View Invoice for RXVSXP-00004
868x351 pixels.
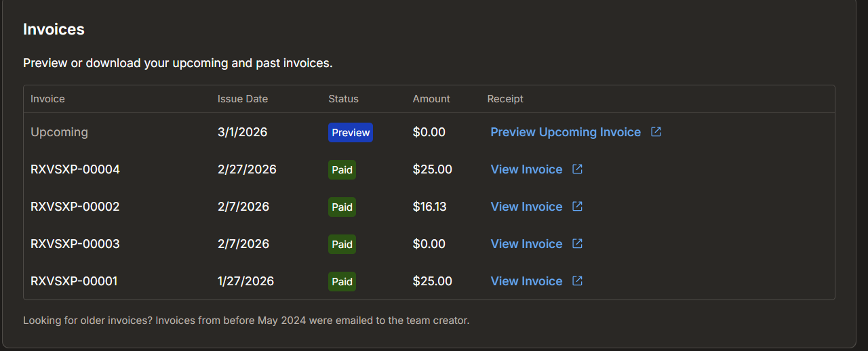pos(526,169)
